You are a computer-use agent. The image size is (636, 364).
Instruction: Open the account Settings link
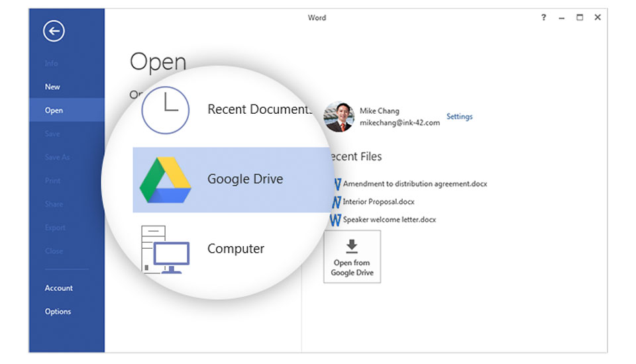point(460,116)
